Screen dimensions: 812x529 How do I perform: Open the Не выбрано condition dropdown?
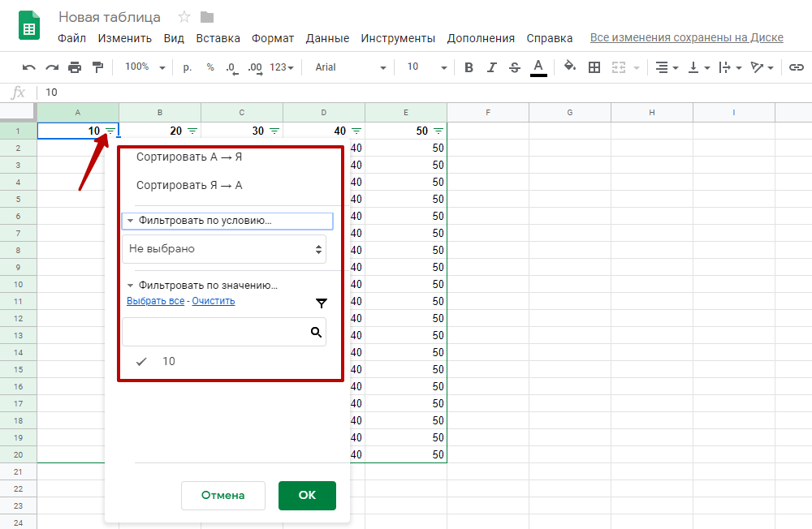point(224,249)
